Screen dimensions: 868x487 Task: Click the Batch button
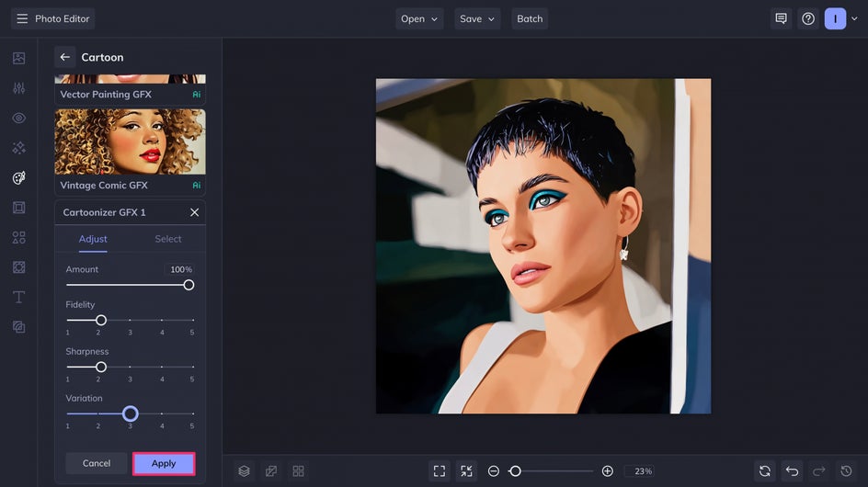[530, 18]
